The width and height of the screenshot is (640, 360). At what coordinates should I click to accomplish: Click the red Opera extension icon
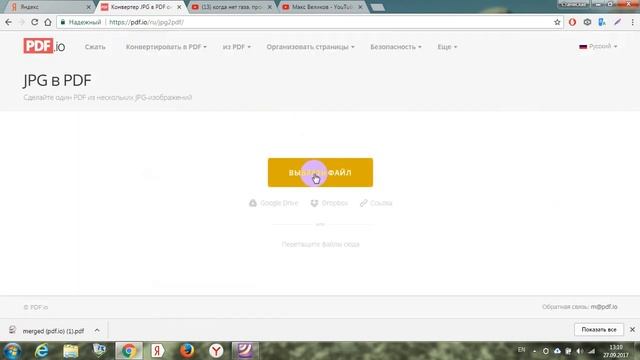[x=572, y=22]
